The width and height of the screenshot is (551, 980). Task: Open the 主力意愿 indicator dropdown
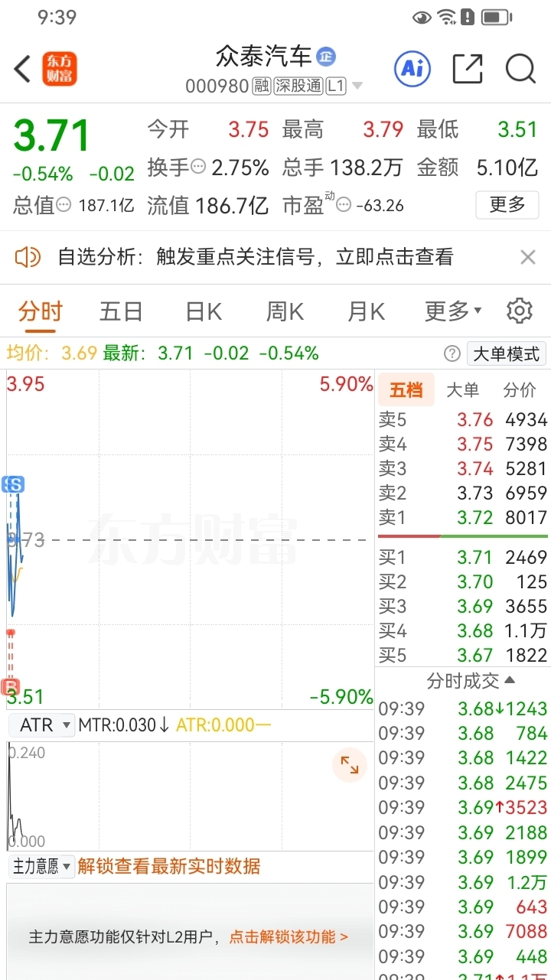pos(41,866)
